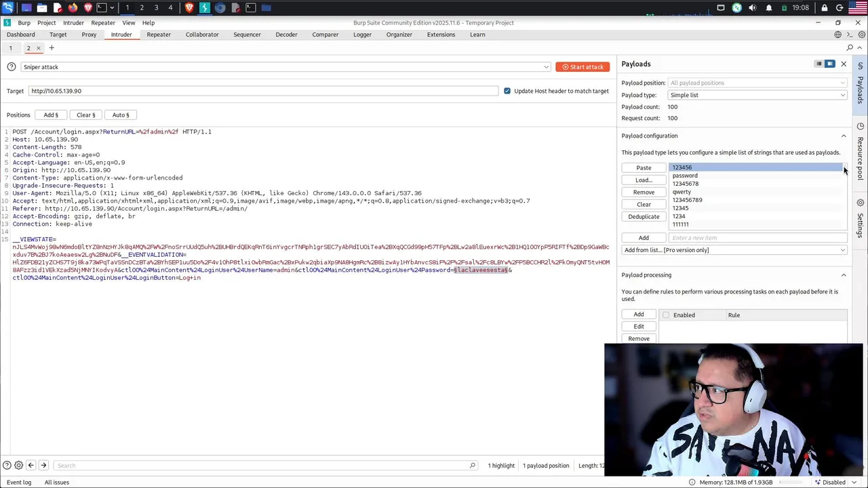Image resolution: width=868 pixels, height=488 pixels.
Task: Switch to the Extensions tab
Action: [x=441, y=35]
